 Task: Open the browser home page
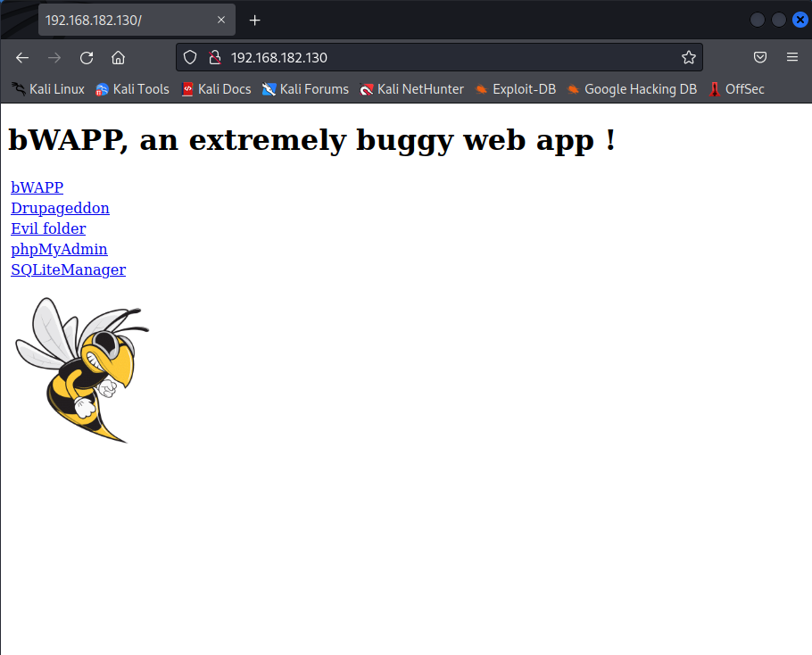click(x=118, y=57)
